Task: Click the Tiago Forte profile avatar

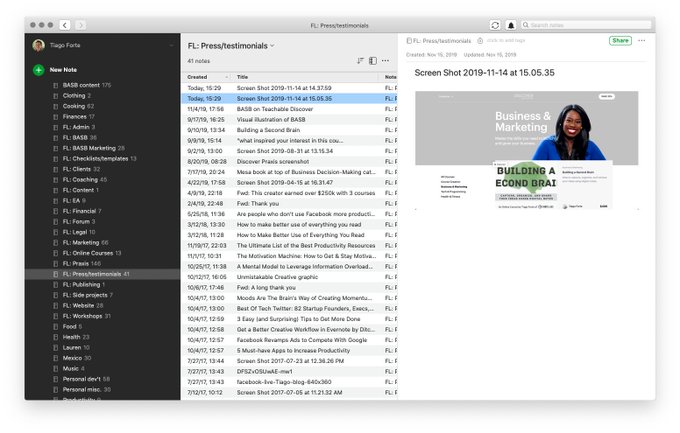Action: coord(39,45)
